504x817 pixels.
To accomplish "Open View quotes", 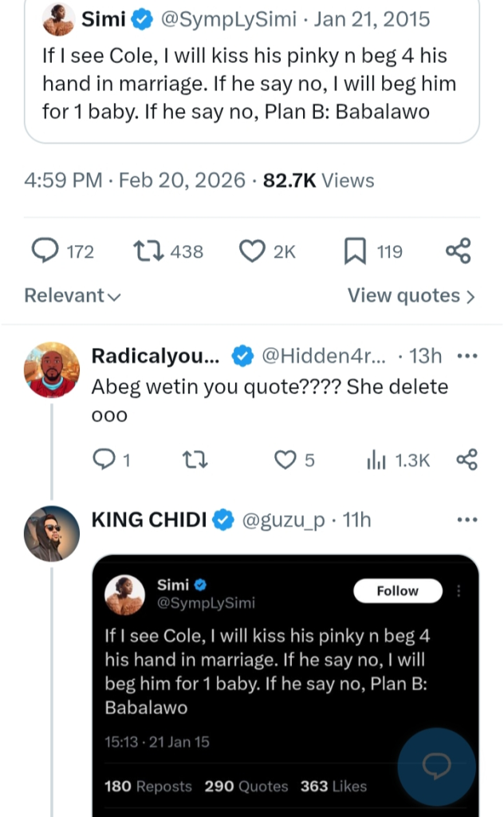I will pos(411,296).
